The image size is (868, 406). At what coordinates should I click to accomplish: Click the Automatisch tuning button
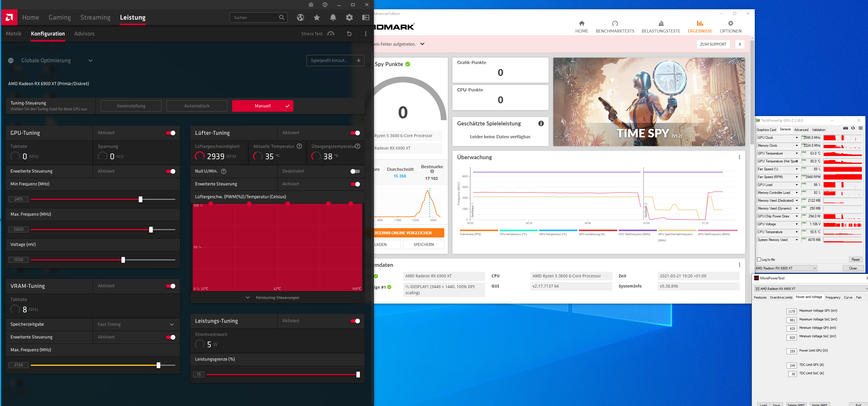(197, 106)
